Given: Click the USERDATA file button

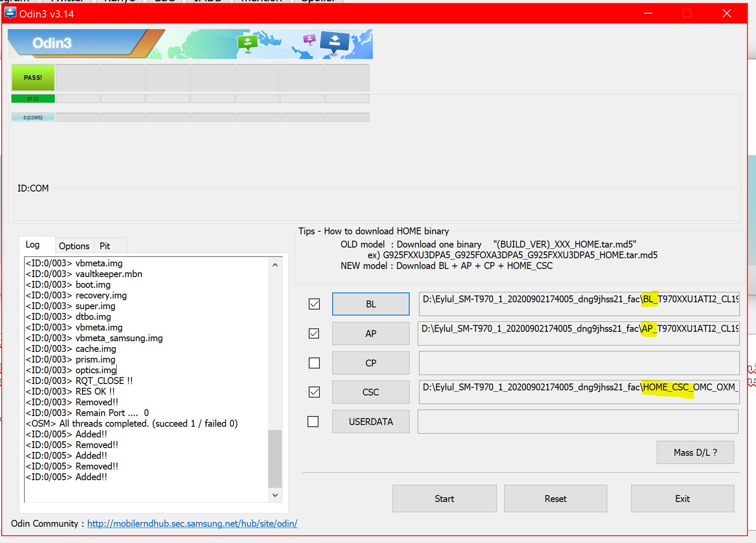Looking at the screenshot, I should [x=371, y=422].
